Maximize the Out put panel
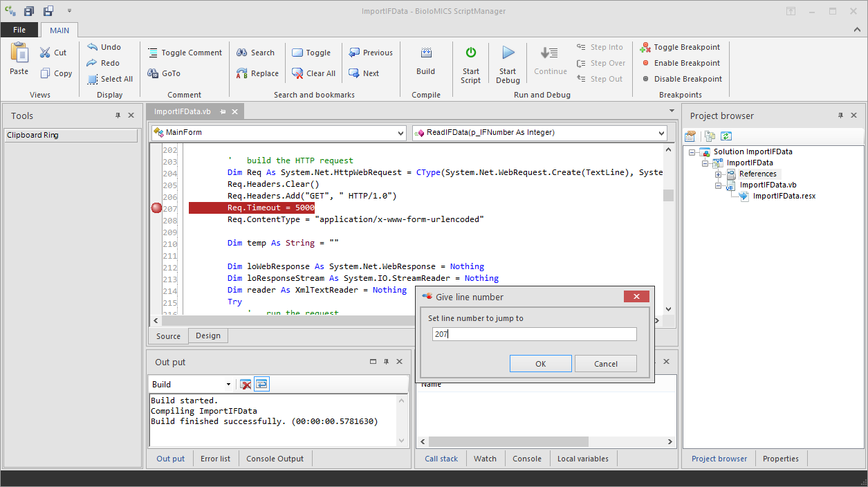This screenshot has height=487, width=868. coord(373,362)
